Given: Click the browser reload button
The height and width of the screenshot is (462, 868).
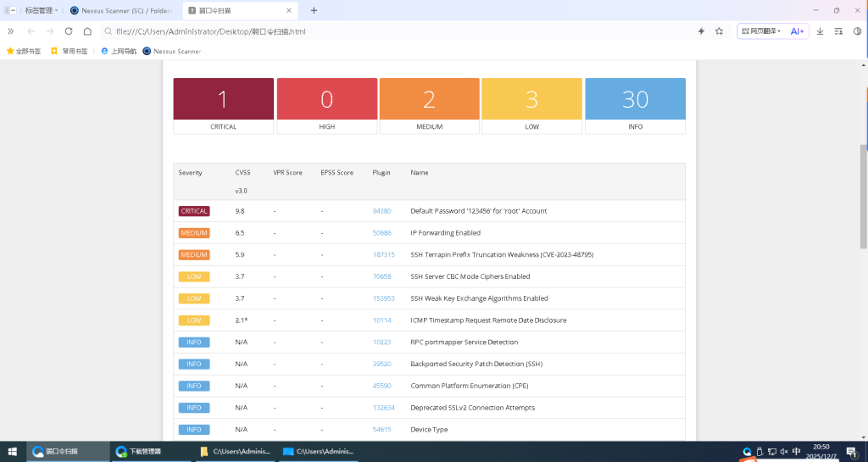Looking at the screenshot, I should pyautogui.click(x=68, y=31).
